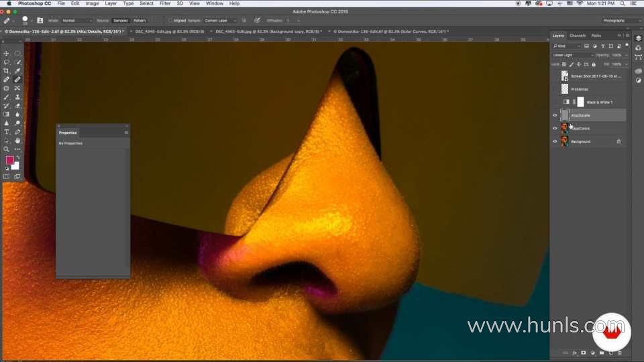This screenshot has width=644, height=362.
Task: Select the Clone Stamp tool
Action: click(17, 97)
